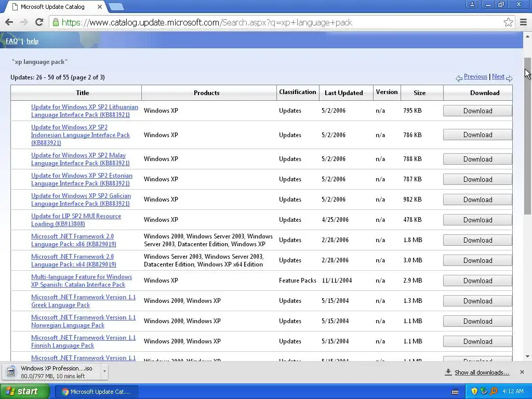Sort results by Products column header
532x399 pixels.
(x=207, y=92)
